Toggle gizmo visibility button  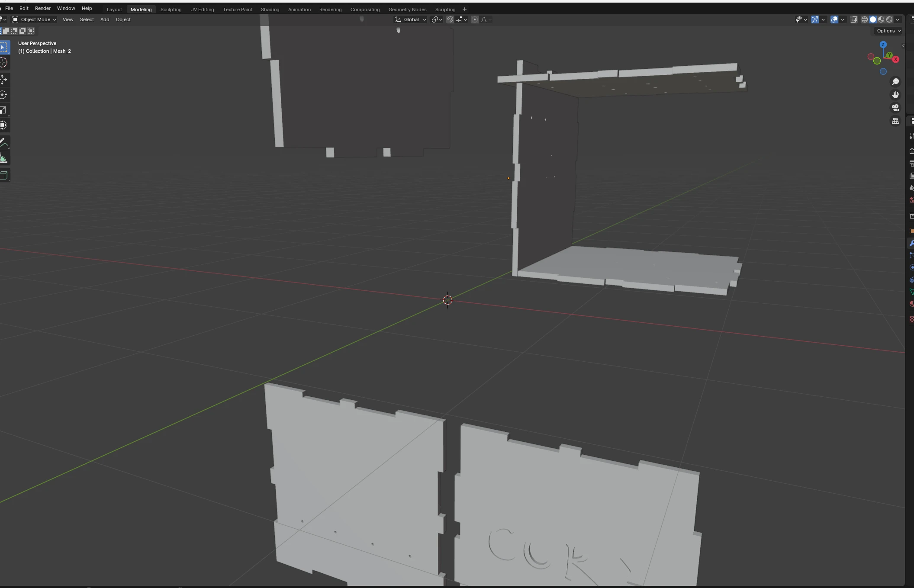815,19
